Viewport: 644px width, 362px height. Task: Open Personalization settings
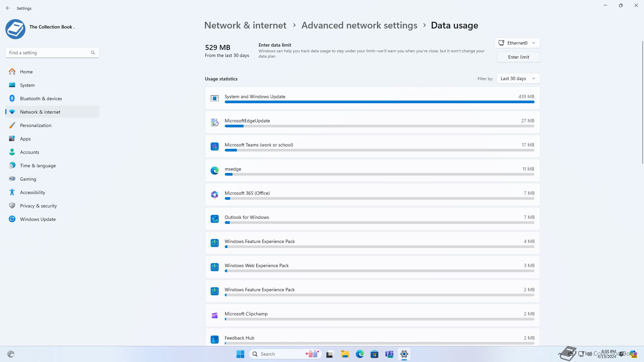52,125
